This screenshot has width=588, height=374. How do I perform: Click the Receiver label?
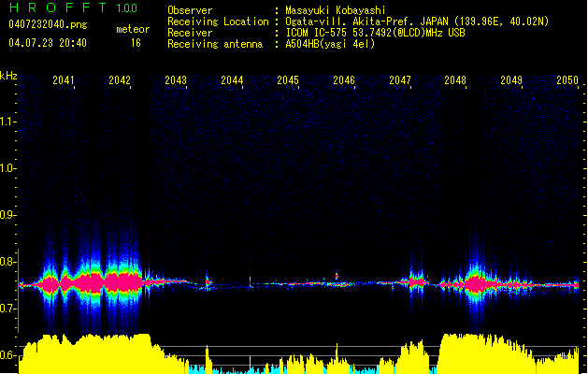[x=190, y=33]
